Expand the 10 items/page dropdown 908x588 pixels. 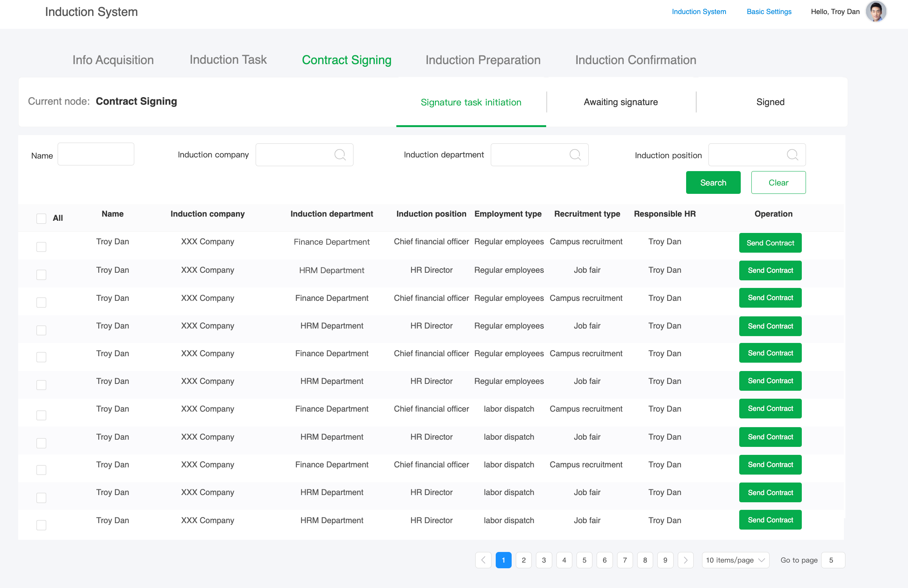735,560
